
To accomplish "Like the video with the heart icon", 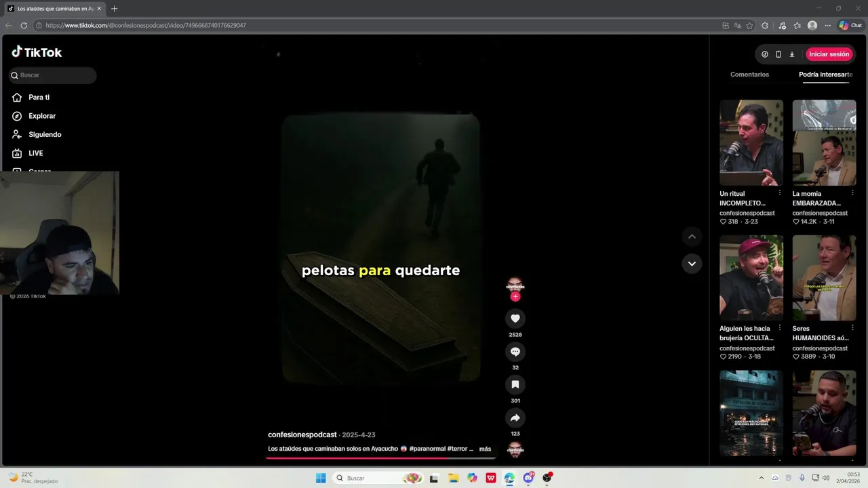I will [x=515, y=319].
